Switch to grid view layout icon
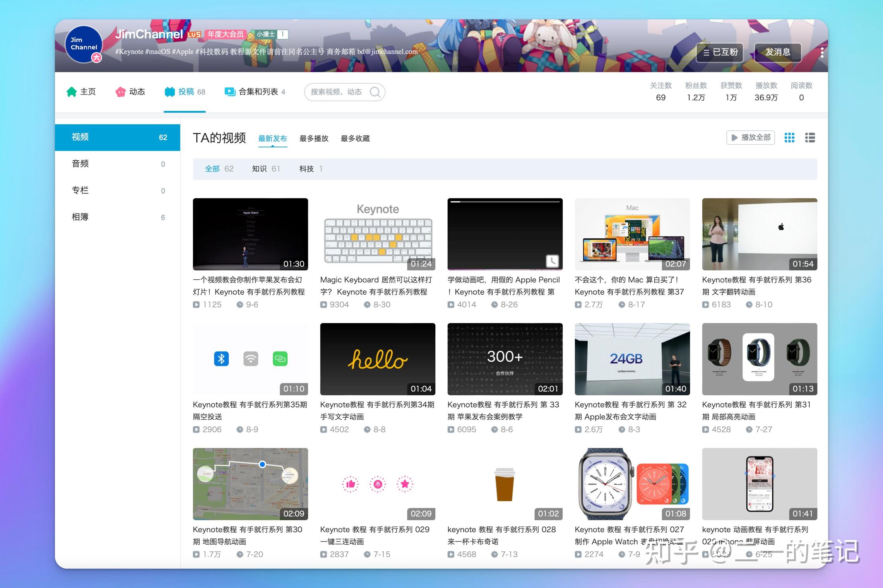 pyautogui.click(x=789, y=138)
